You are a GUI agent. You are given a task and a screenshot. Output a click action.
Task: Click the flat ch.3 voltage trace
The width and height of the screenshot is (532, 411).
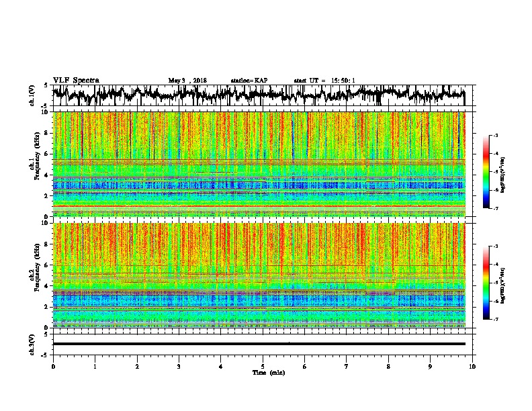(259, 344)
